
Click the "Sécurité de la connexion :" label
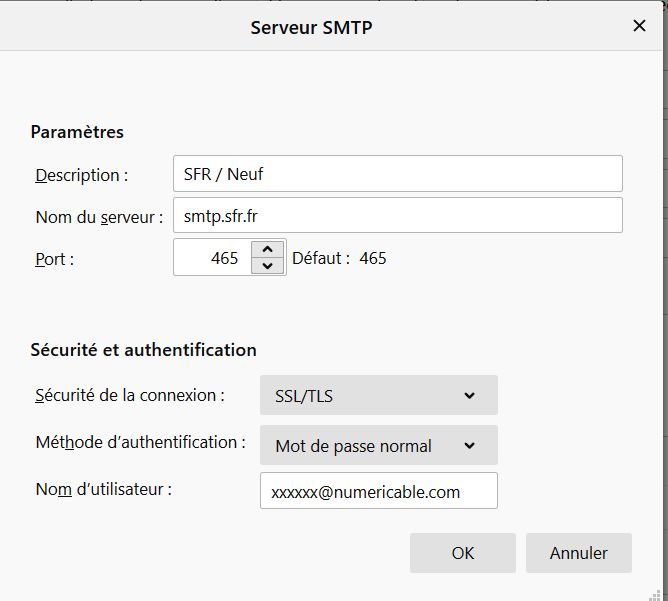(x=130, y=395)
